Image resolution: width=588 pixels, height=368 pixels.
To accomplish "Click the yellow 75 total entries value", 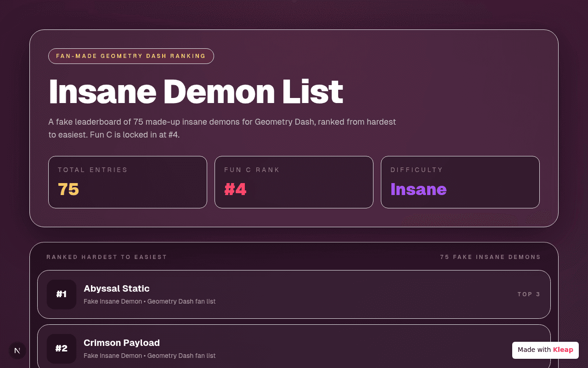I will [68, 190].
